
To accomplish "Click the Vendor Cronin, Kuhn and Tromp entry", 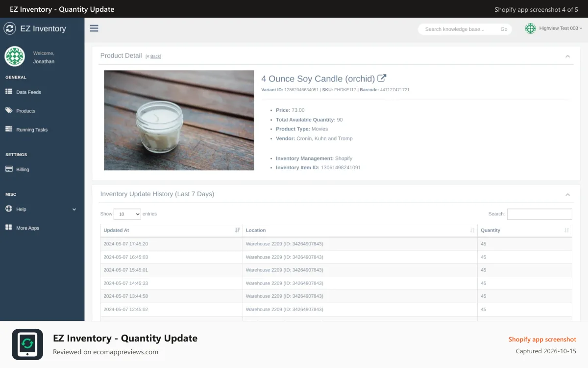I will click(314, 138).
